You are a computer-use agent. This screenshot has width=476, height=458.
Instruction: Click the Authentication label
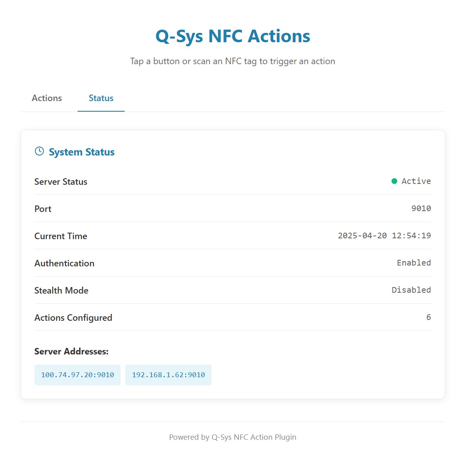64,264
